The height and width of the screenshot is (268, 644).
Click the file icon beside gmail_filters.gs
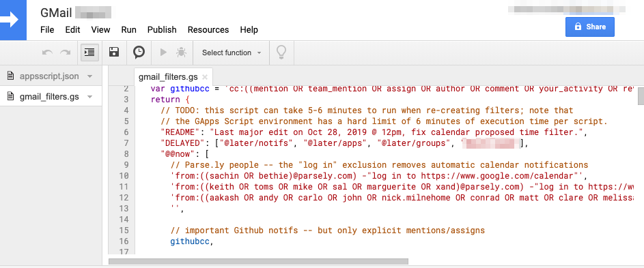(x=11, y=97)
